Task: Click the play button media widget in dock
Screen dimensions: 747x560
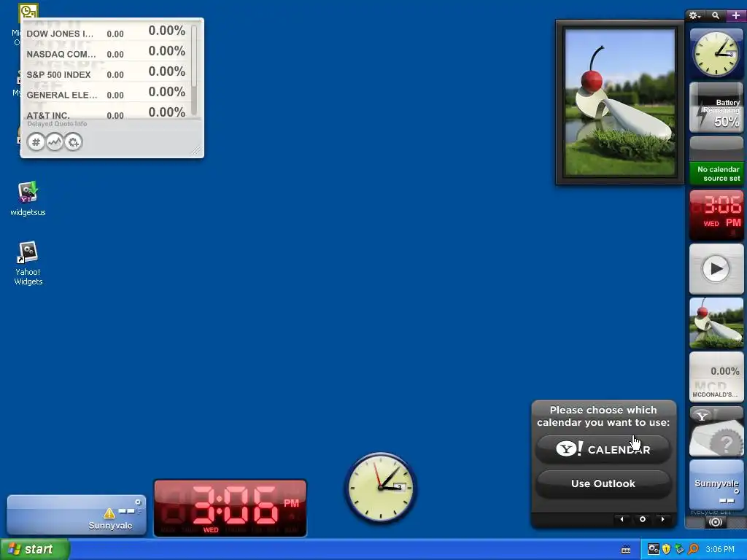Action: coord(716,269)
